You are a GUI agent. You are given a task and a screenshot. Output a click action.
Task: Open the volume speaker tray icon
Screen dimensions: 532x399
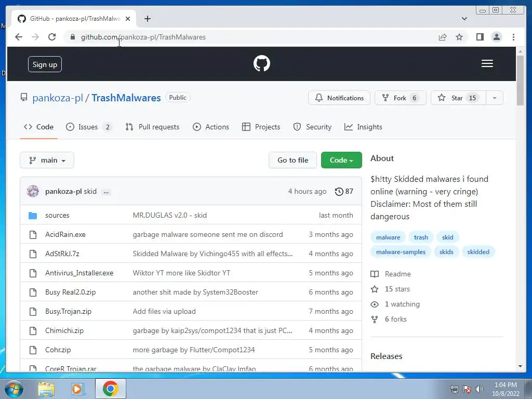click(x=480, y=389)
